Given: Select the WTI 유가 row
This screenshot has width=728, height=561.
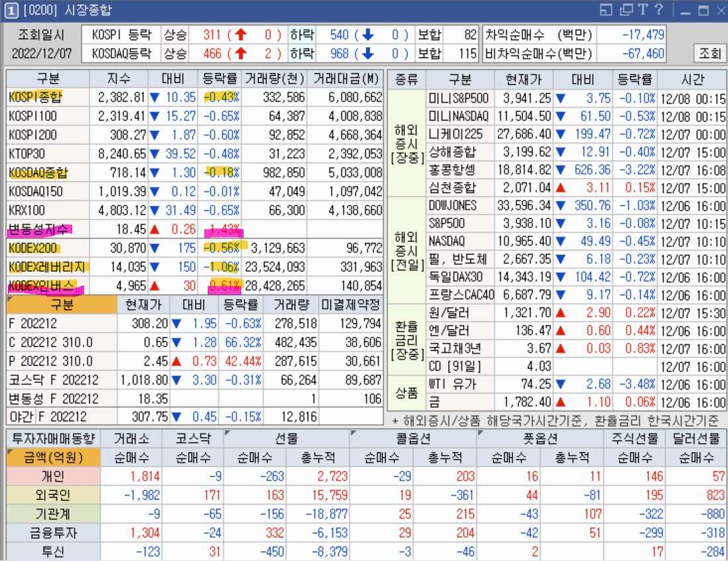Looking at the screenshot, I should [576, 384].
